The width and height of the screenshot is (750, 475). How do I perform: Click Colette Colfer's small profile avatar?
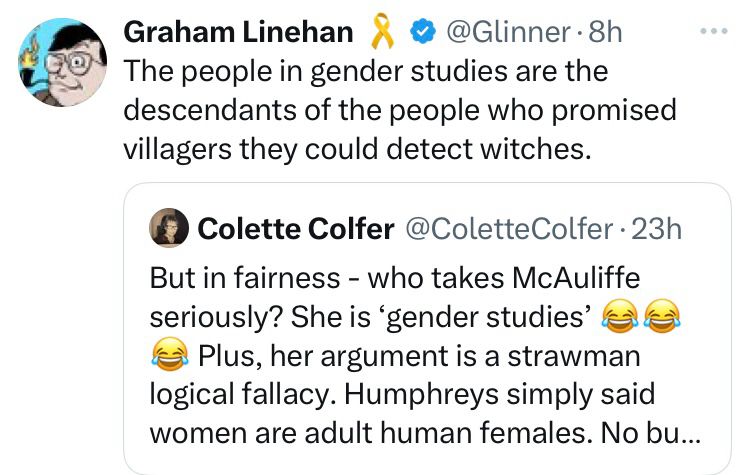tap(169, 229)
